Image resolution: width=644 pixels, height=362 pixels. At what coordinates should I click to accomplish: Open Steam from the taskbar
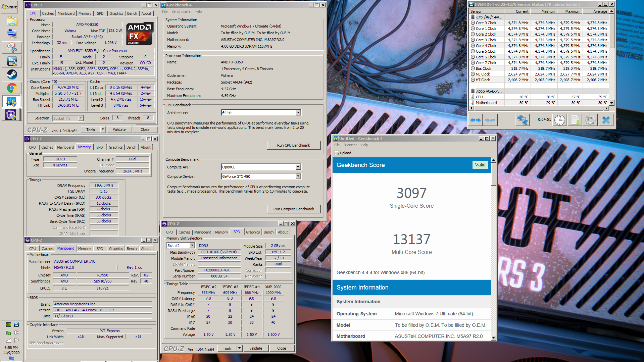[12, 74]
